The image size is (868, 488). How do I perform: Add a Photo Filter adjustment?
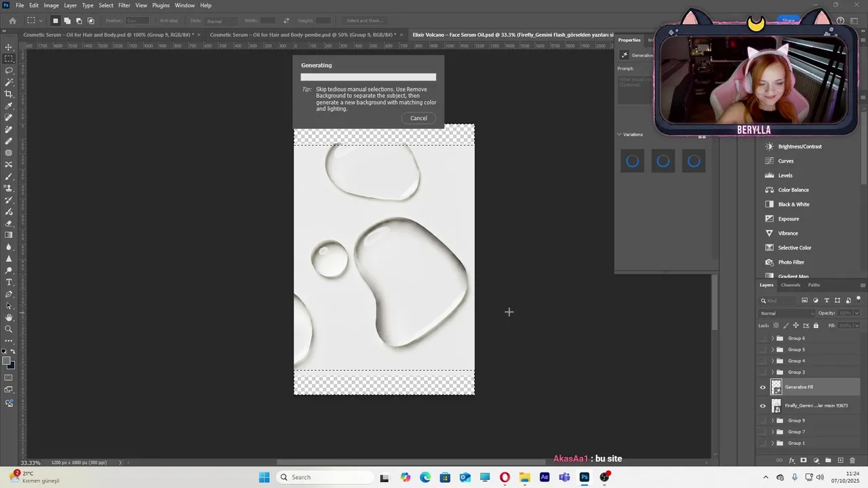point(791,262)
